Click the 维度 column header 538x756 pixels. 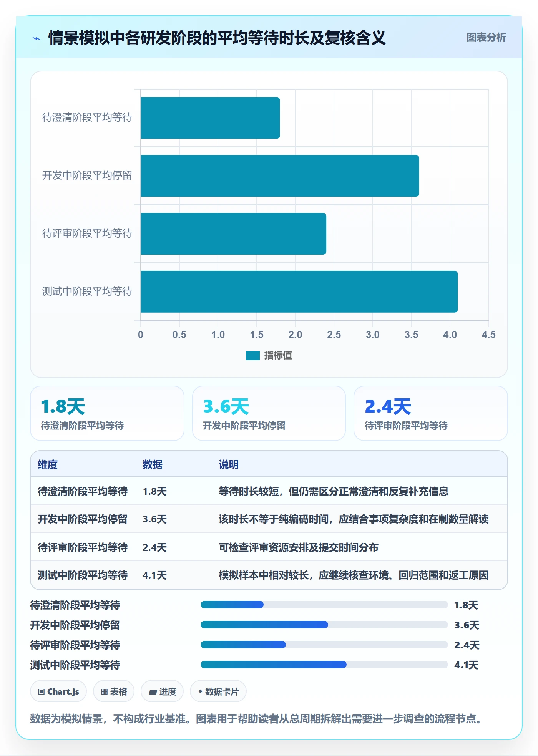click(48, 464)
